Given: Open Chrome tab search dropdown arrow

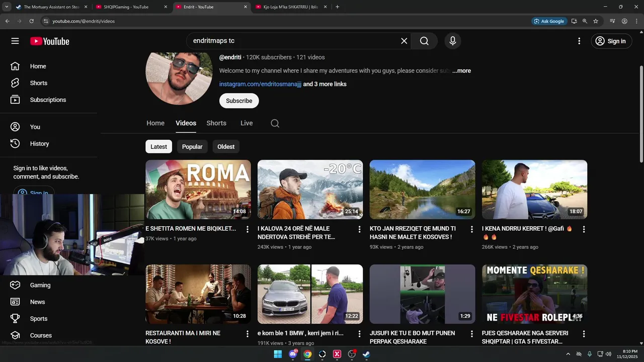Looking at the screenshot, I should pos(7,7).
